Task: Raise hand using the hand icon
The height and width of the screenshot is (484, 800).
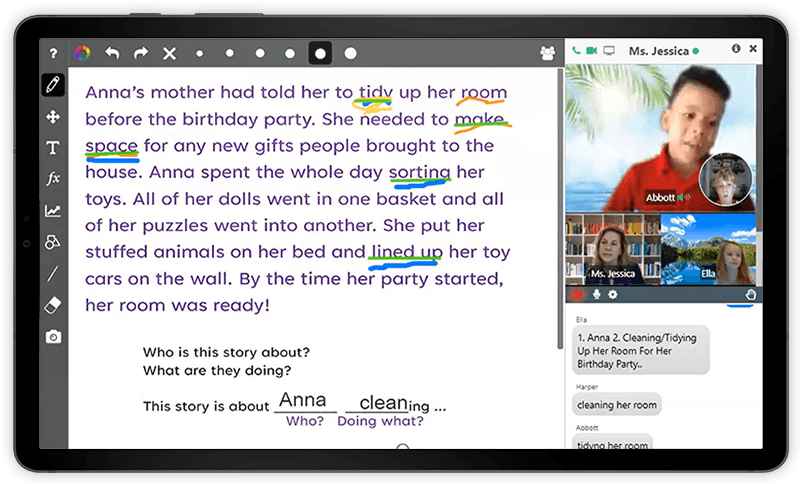Action: coord(751,295)
